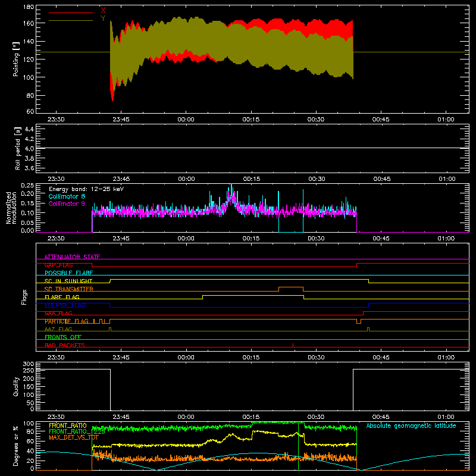Click the 0.05 value on modulation axis
476x476 pixels.
(27, 223)
